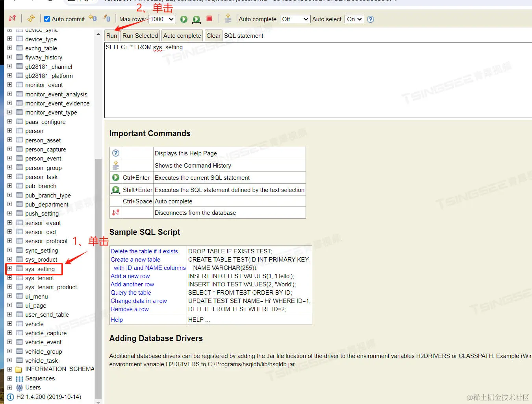The image size is (532, 404).
Task: Click the Clear button
Action: 213,36
